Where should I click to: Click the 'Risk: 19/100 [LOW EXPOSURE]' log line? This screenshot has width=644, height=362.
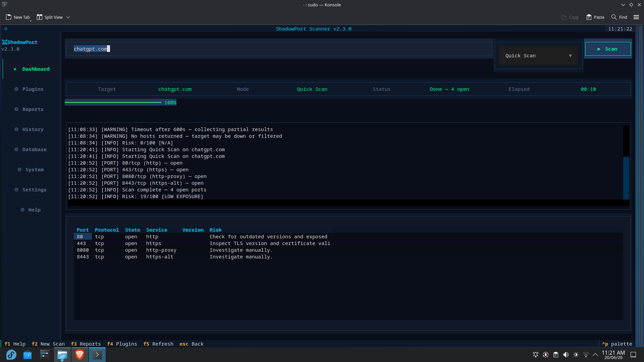(136, 196)
